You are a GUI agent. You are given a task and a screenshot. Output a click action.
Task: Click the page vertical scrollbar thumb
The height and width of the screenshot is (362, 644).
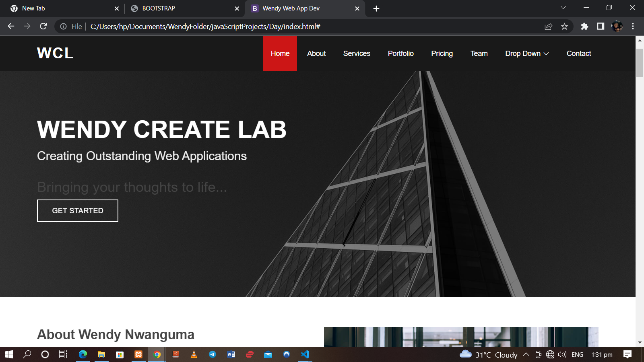coord(640,63)
